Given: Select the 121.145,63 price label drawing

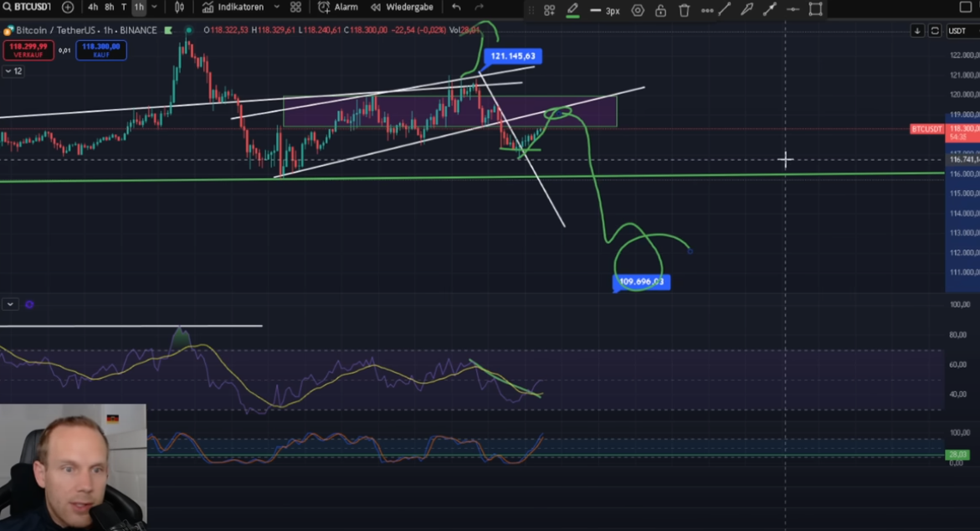Looking at the screenshot, I should [512, 56].
